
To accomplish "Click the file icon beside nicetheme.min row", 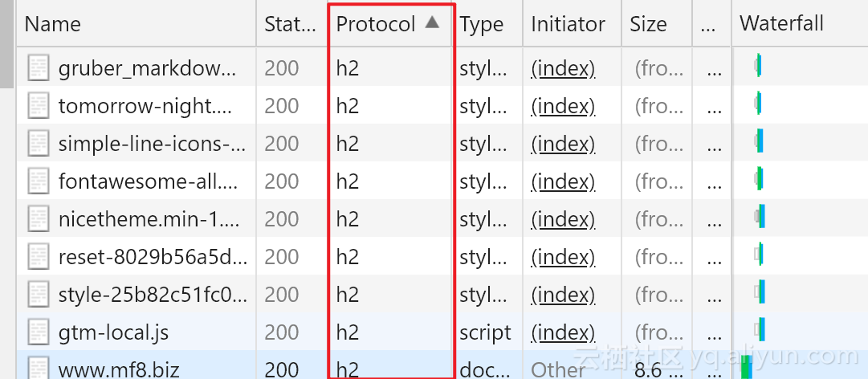I will click(x=39, y=218).
